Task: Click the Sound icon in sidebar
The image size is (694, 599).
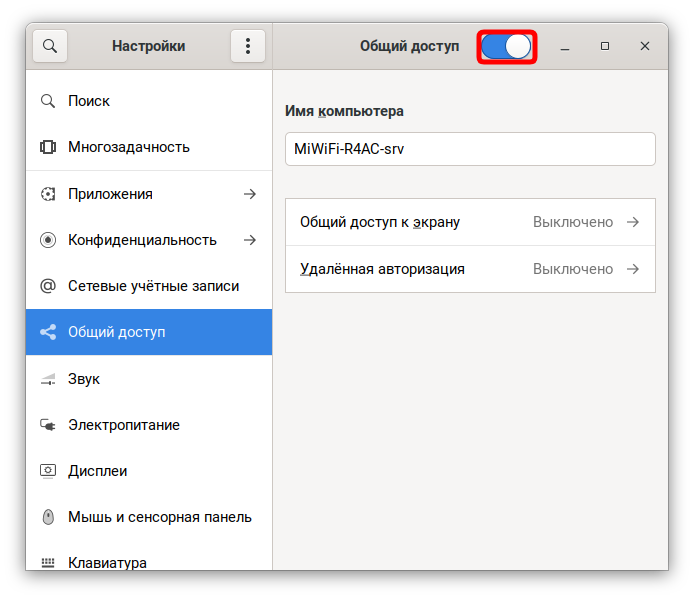Action: point(47,379)
